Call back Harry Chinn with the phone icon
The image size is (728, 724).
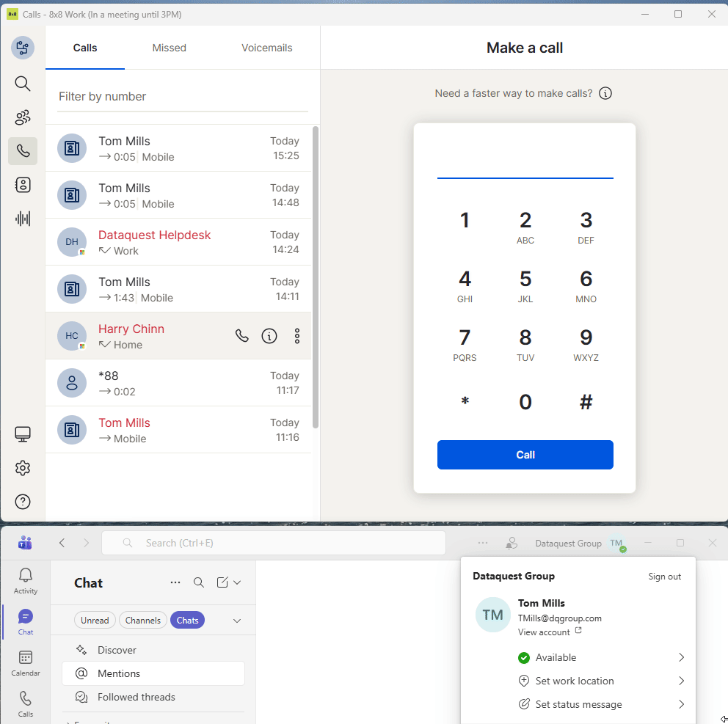click(242, 335)
